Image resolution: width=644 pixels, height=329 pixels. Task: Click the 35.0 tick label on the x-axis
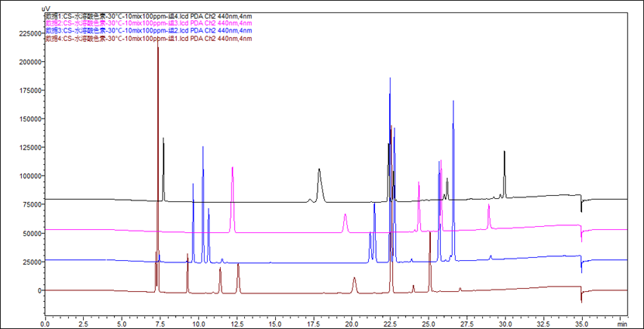click(581, 317)
